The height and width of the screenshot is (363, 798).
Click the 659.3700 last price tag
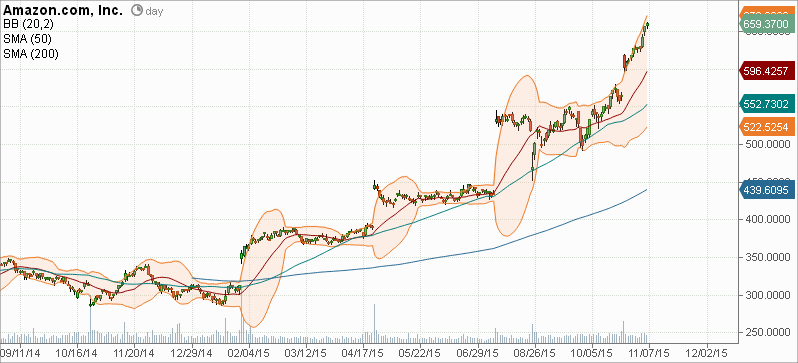click(x=766, y=24)
